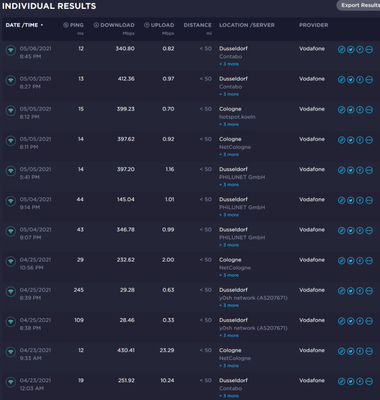This screenshot has height=400, width=380.
Task: Toggle sort arrow next to DATE/TIME
Action: (42, 25)
